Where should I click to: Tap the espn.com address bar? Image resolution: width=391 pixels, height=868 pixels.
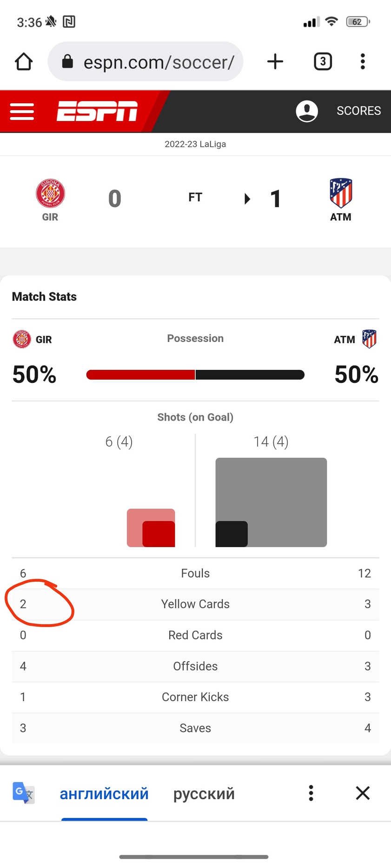click(x=146, y=61)
